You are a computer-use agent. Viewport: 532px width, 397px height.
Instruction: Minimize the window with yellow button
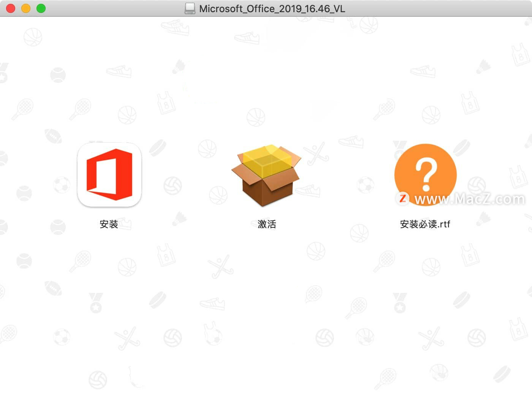point(26,8)
